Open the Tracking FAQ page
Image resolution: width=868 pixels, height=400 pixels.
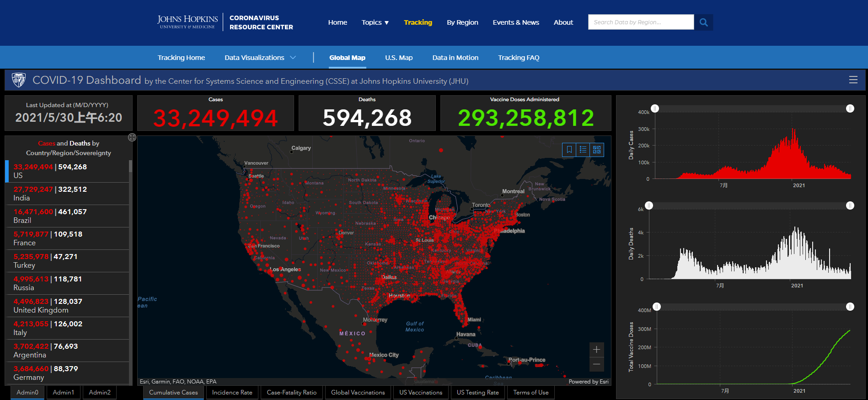point(519,58)
